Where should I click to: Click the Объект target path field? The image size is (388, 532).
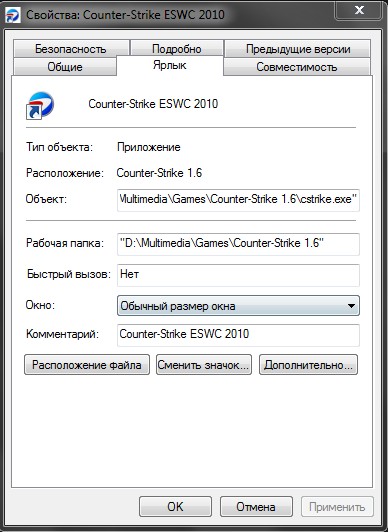click(x=238, y=200)
